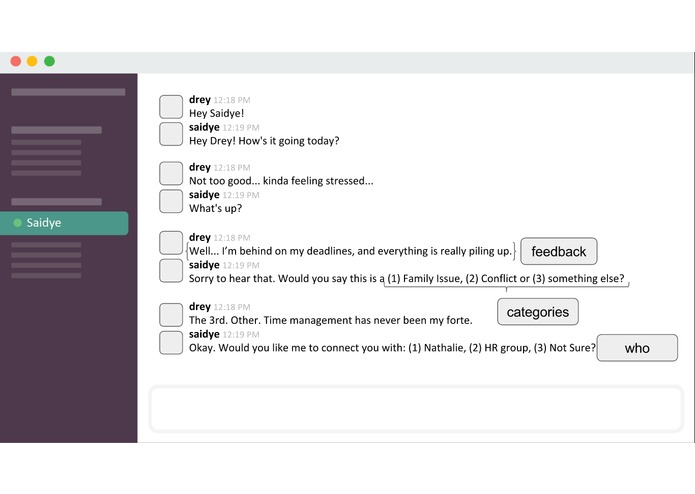The height and width of the screenshot is (494, 695).
Task: Click the yellow minimize window button
Action: (32, 61)
